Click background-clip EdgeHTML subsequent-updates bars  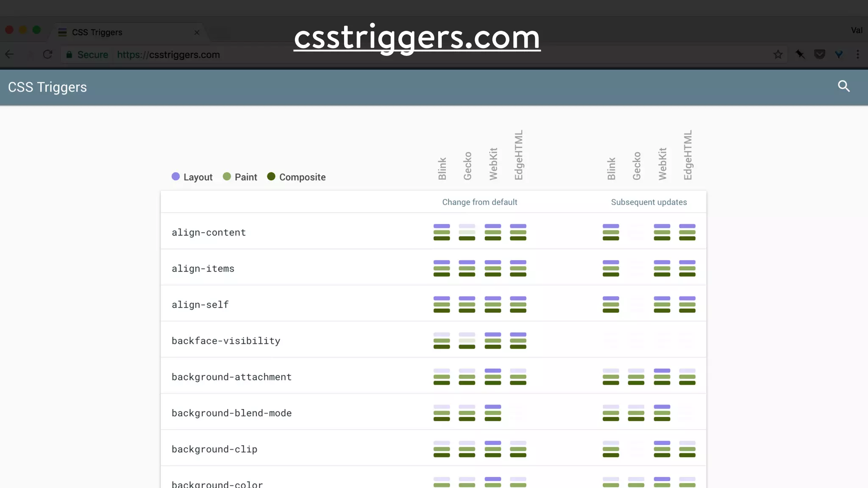click(x=687, y=449)
